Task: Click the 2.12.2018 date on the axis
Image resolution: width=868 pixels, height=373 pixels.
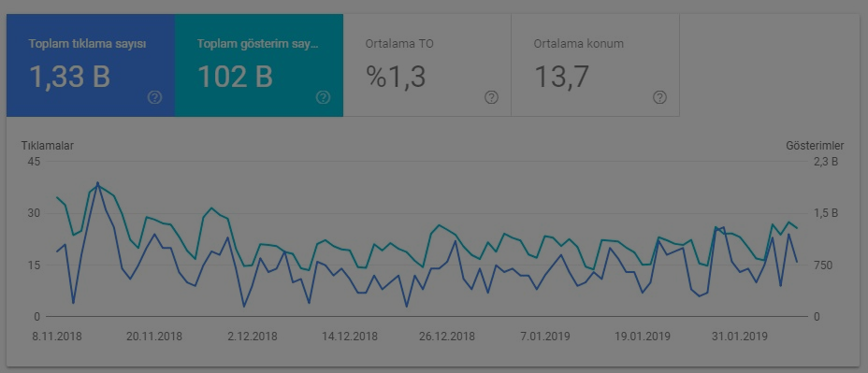Action: click(x=253, y=337)
